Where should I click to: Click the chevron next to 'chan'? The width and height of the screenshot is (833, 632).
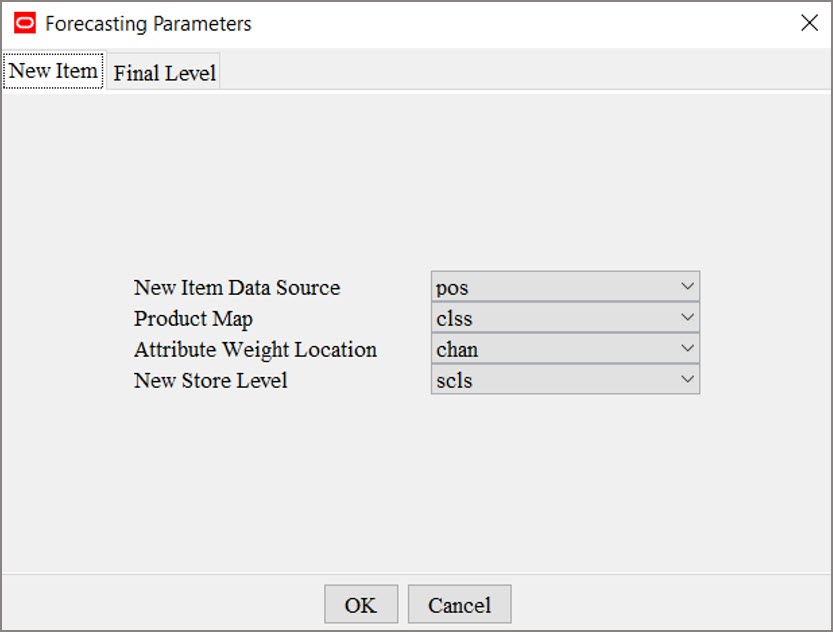(x=687, y=349)
